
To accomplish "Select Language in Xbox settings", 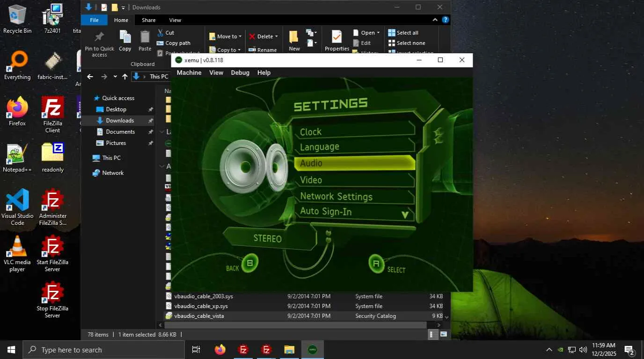I will coord(355,147).
